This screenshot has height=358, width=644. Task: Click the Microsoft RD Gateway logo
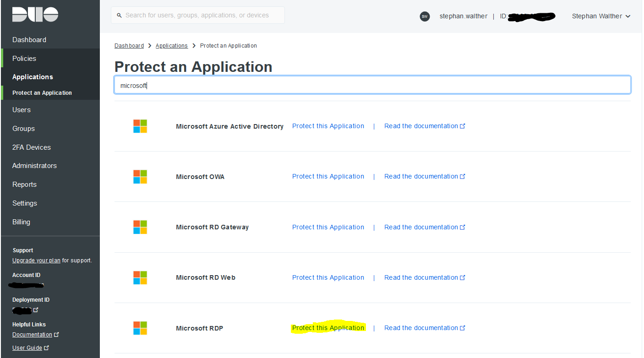[140, 227]
